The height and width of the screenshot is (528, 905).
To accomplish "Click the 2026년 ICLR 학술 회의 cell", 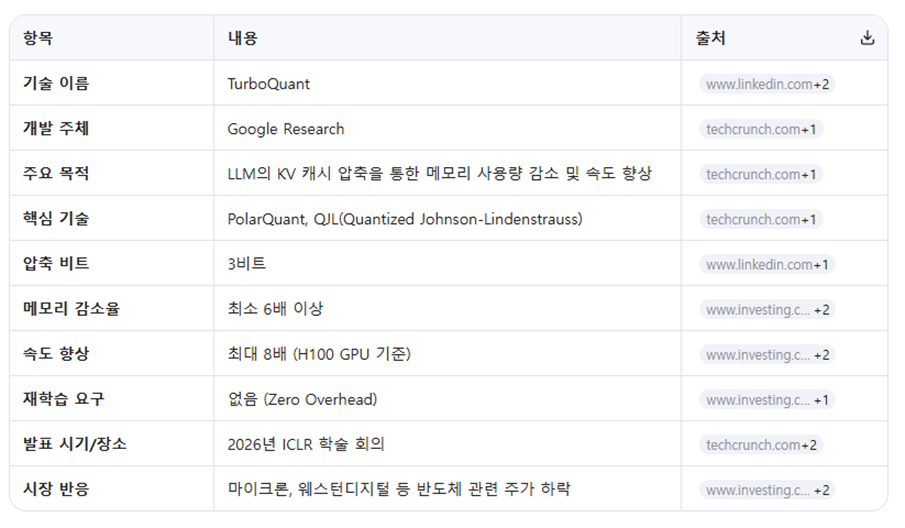I will click(x=306, y=444).
